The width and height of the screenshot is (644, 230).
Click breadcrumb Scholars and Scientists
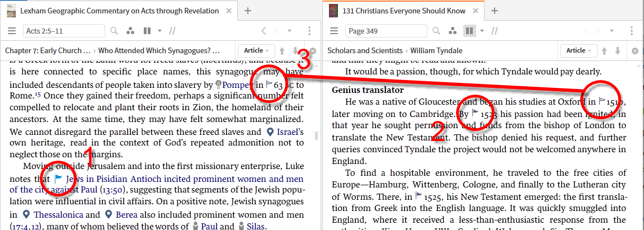[365, 51]
